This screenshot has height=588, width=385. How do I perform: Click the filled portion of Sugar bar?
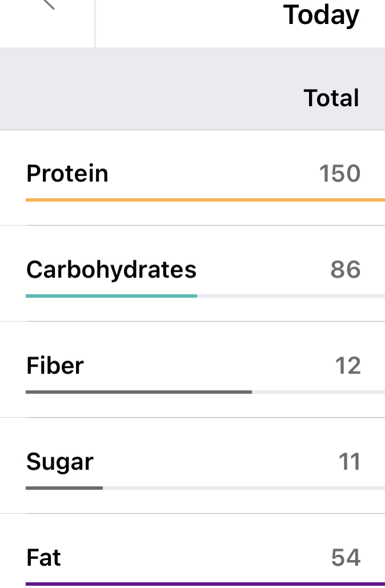point(64,488)
